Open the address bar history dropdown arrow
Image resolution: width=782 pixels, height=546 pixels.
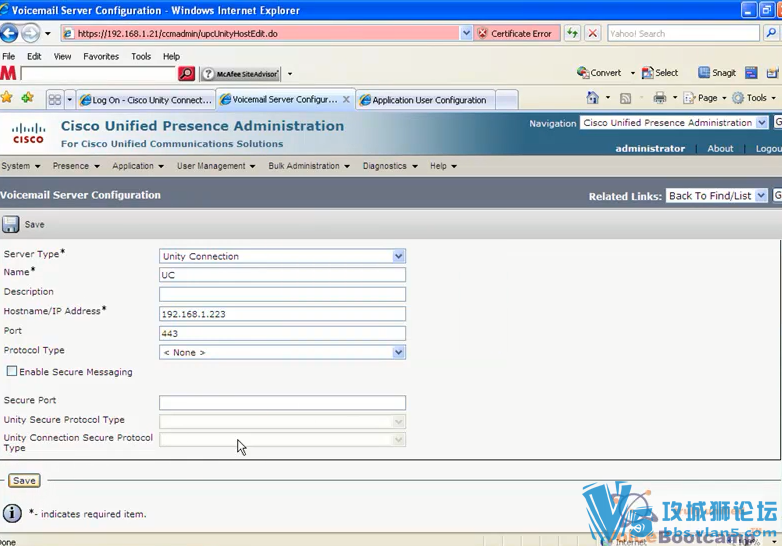point(466,33)
